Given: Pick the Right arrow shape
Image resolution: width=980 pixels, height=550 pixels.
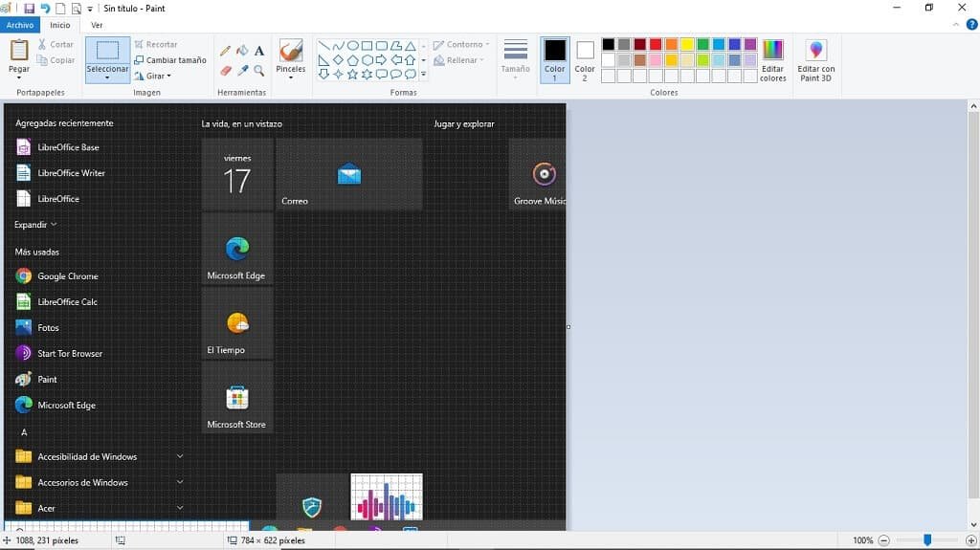Looking at the screenshot, I should click(381, 60).
